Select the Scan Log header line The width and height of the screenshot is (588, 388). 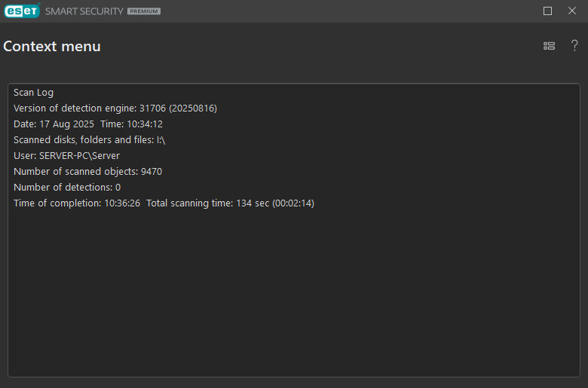(x=33, y=93)
